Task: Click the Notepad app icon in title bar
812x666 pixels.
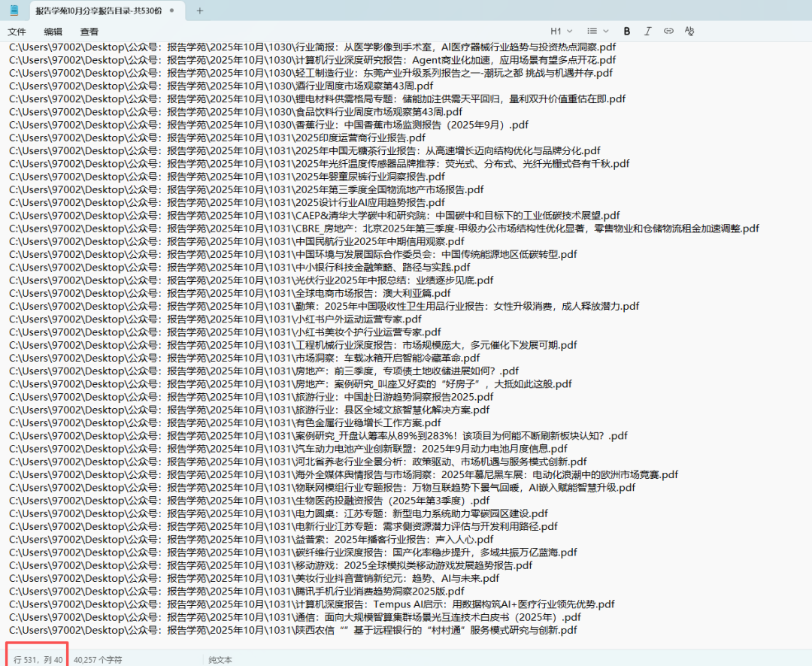Action: [x=14, y=11]
